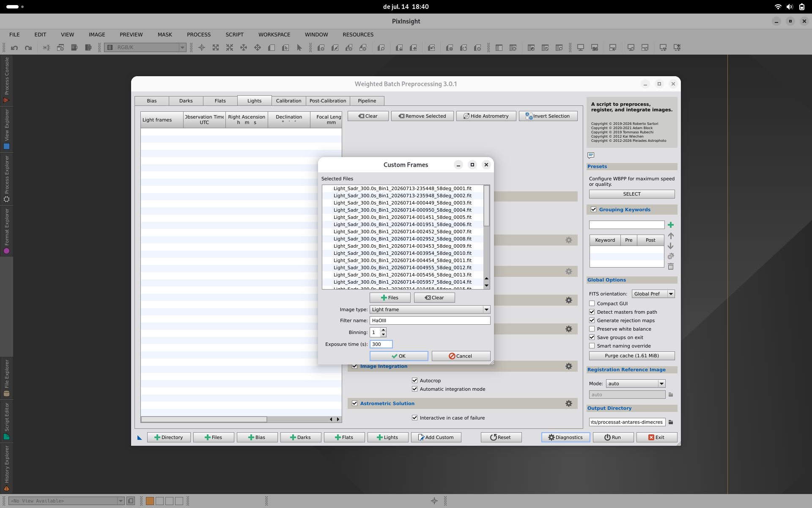The image size is (812, 508).
Task: Click the move keyword up arrow
Action: 671,236
